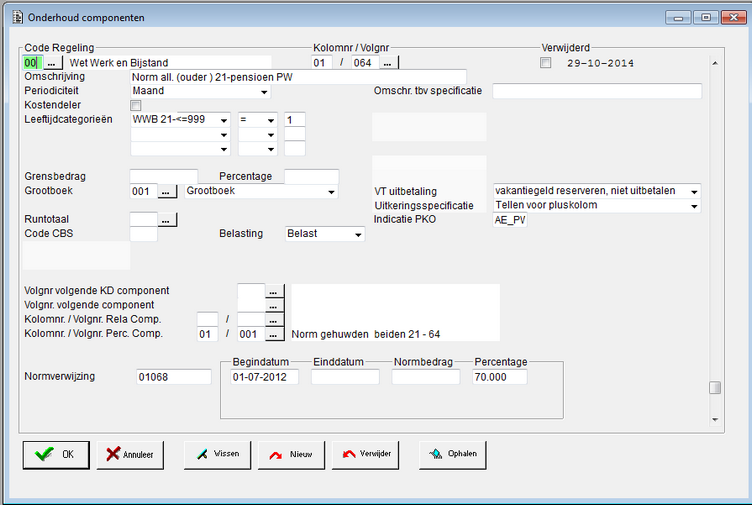Viewport: 752px width, 505px height.
Task: Toggle the Verwijderd checkbox
Action: (545, 63)
